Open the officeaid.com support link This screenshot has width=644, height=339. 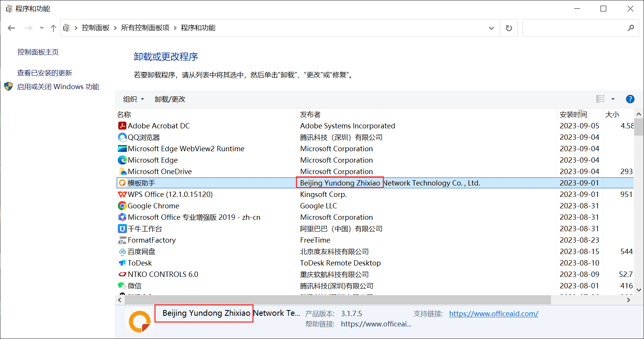pyautogui.click(x=494, y=313)
